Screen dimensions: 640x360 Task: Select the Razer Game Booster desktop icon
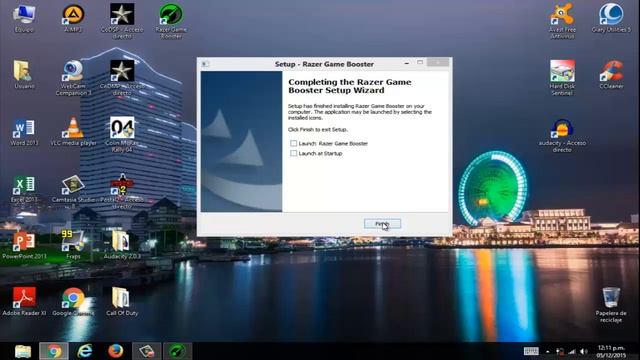(x=171, y=21)
